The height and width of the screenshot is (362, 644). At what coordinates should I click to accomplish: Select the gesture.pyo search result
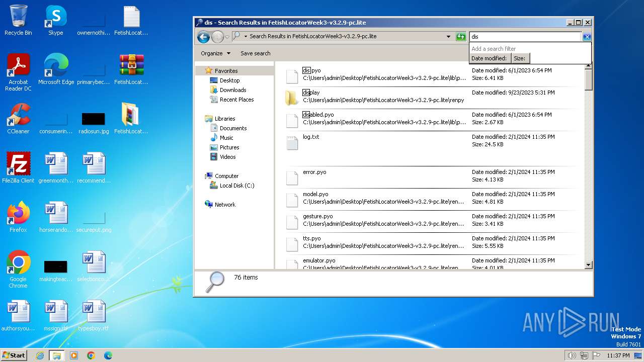pyautogui.click(x=433, y=221)
